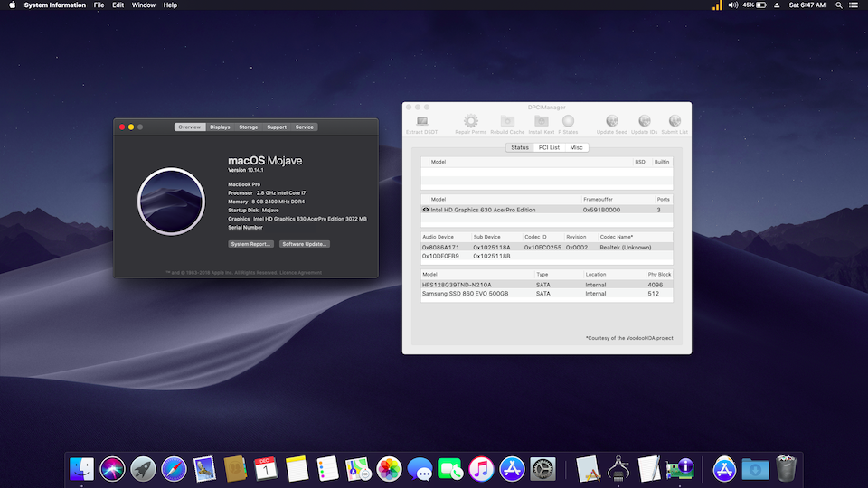
Task: Toggle eye icon beside Intel HD Graphics 630
Action: (426, 210)
